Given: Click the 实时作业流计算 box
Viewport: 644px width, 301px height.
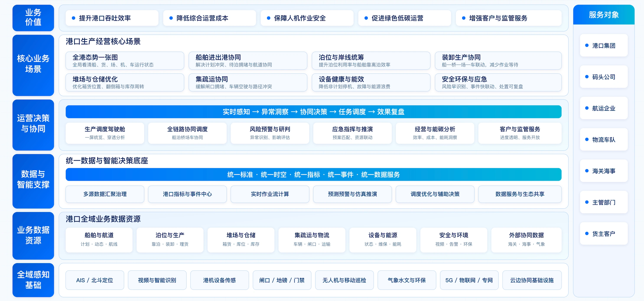Looking at the screenshot, I should (x=270, y=194).
